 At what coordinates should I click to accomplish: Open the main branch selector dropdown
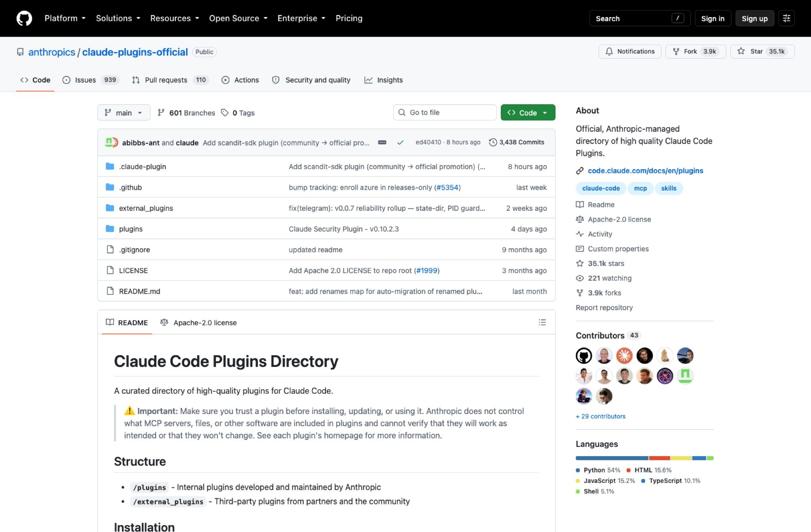124,113
